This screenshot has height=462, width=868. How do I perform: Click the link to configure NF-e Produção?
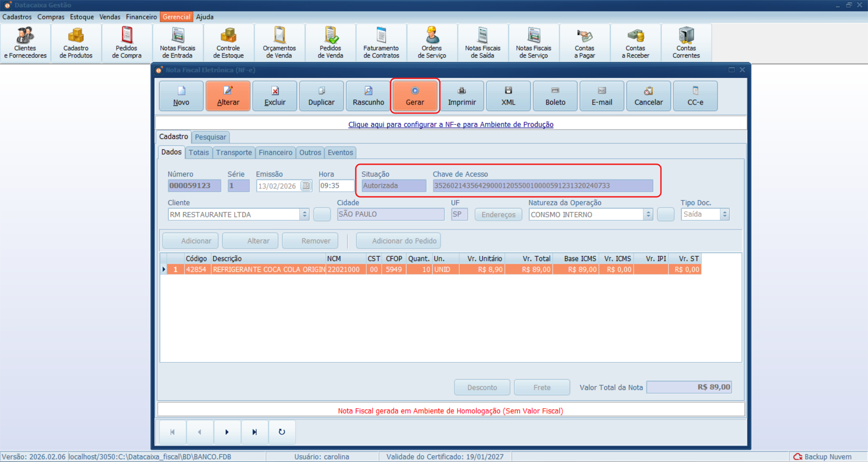pos(451,124)
